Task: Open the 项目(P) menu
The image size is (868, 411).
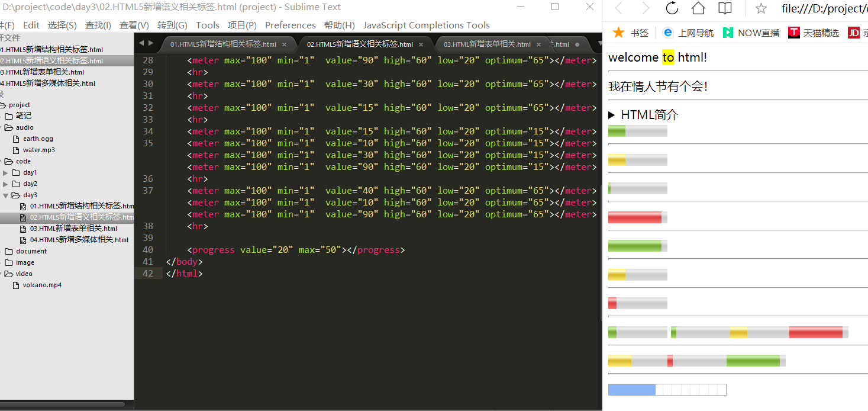Action: tap(242, 25)
